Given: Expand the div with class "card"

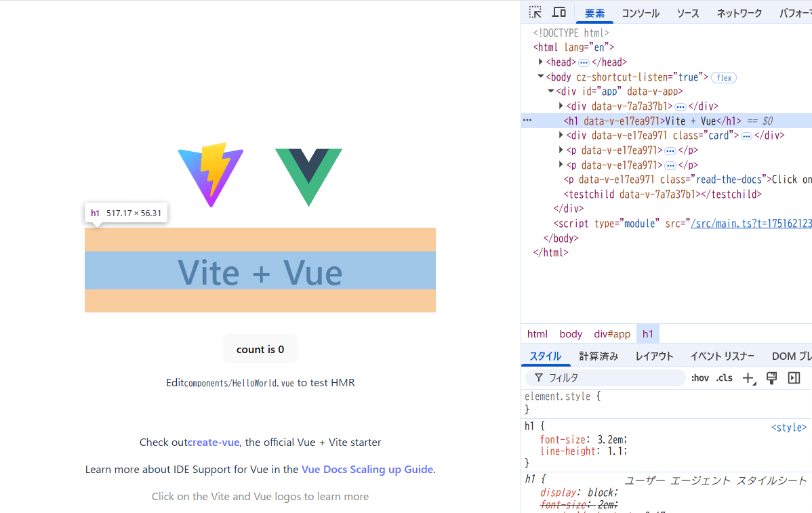Looking at the screenshot, I should point(561,135).
